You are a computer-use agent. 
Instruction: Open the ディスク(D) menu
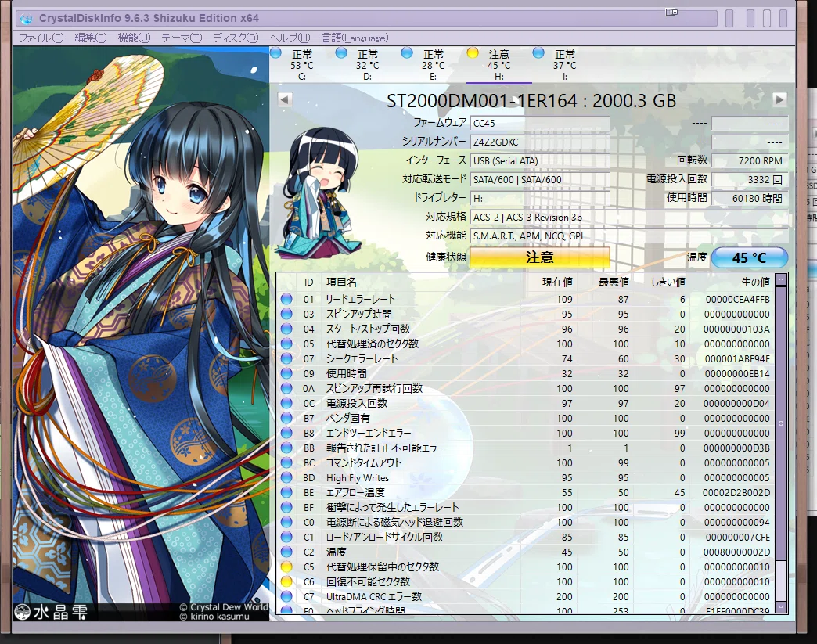click(x=236, y=38)
